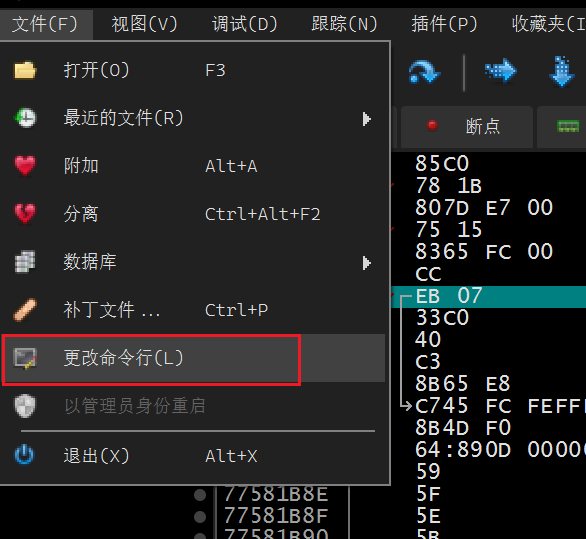Click the power icon beside 退出(X)

point(24,455)
